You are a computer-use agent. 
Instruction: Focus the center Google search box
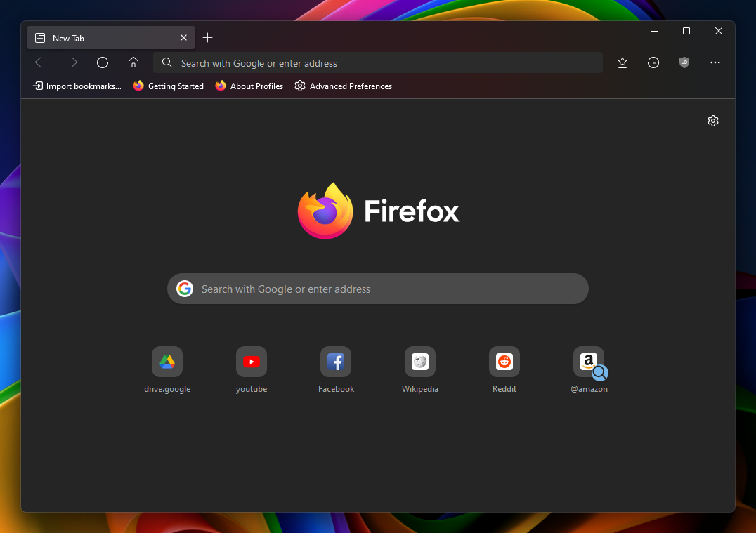[377, 289]
